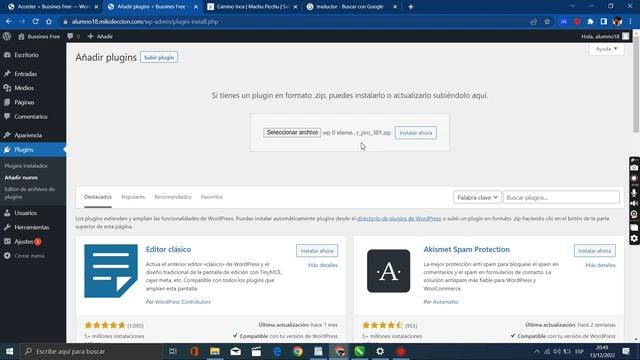Screen dimensions: 640x360
Task: Open WordPress Contributors author link
Action: [x=183, y=302]
